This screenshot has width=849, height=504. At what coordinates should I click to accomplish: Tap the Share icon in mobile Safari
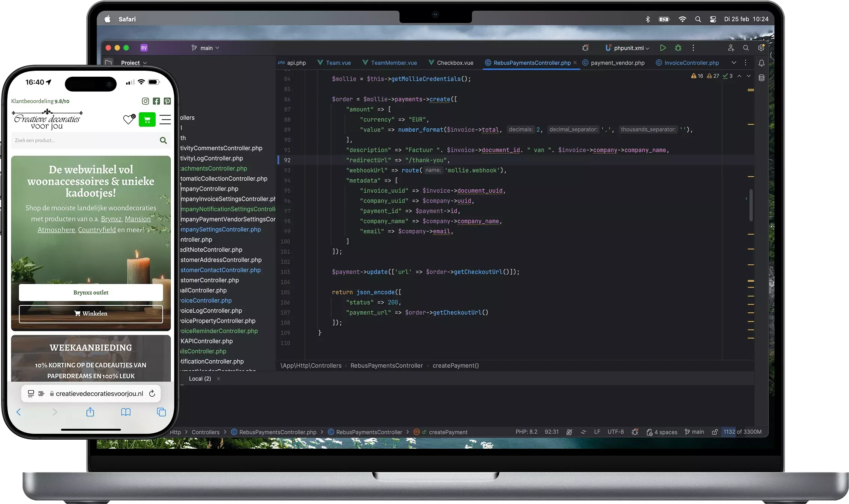pyautogui.click(x=90, y=412)
